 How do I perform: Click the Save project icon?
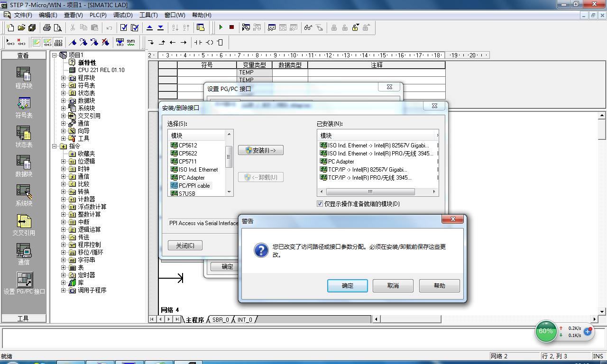coord(32,27)
